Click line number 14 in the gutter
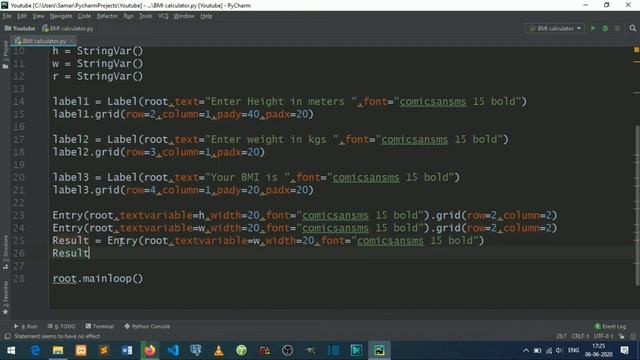The height and width of the screenshot is (360, 640). (x=19, y=101)
